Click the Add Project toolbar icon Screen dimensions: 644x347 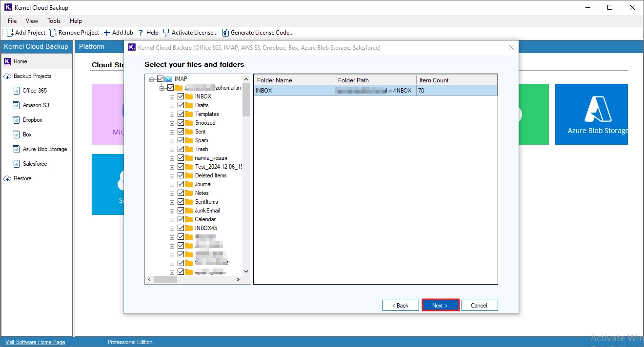point(10,33)
